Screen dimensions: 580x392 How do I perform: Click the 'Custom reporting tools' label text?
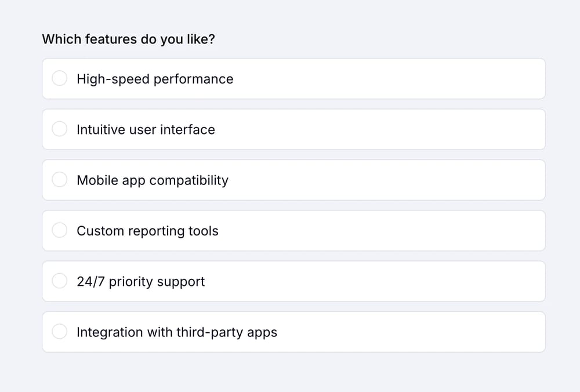coord(147,231)
